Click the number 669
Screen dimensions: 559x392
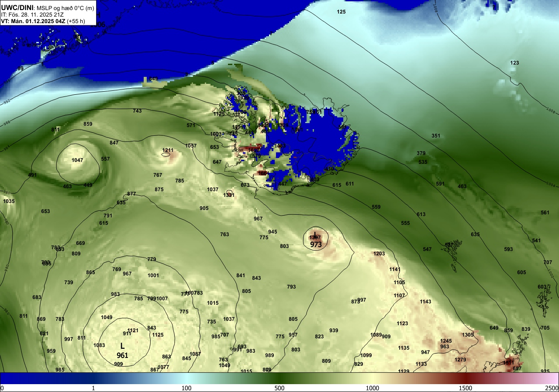[x=80, y=243]
